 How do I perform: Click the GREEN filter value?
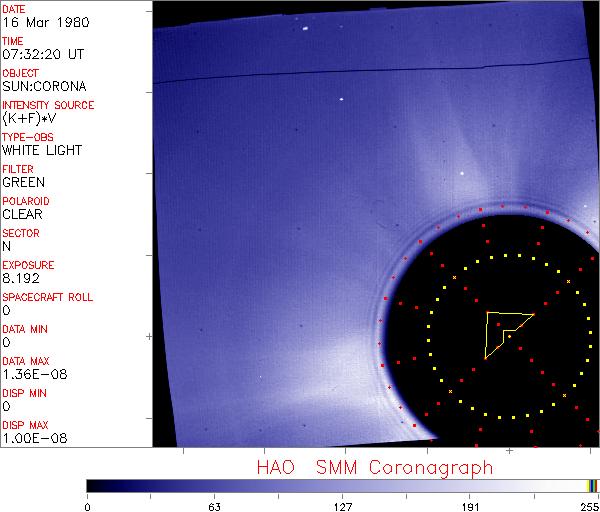[23, 183]
